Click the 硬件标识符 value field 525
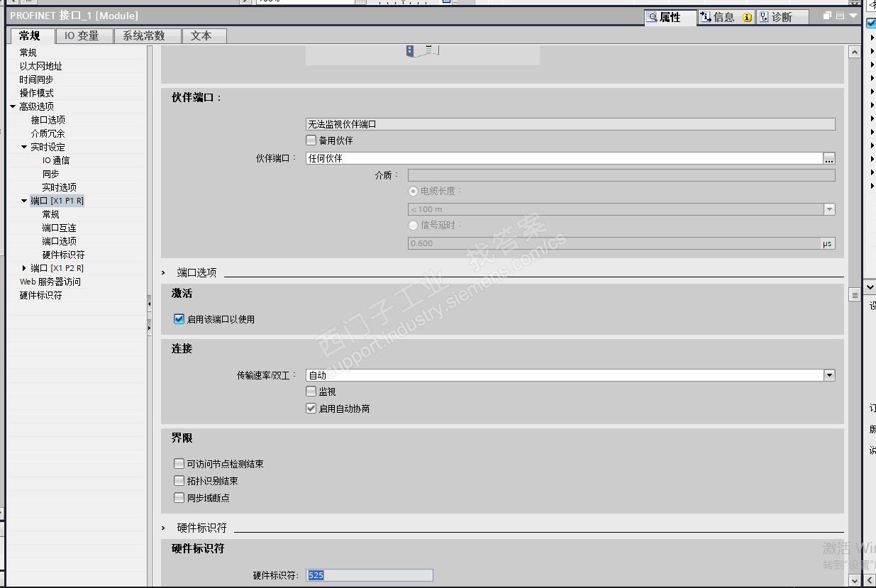The height and width of the screenshot is (588, 876). tap(369, 575)
